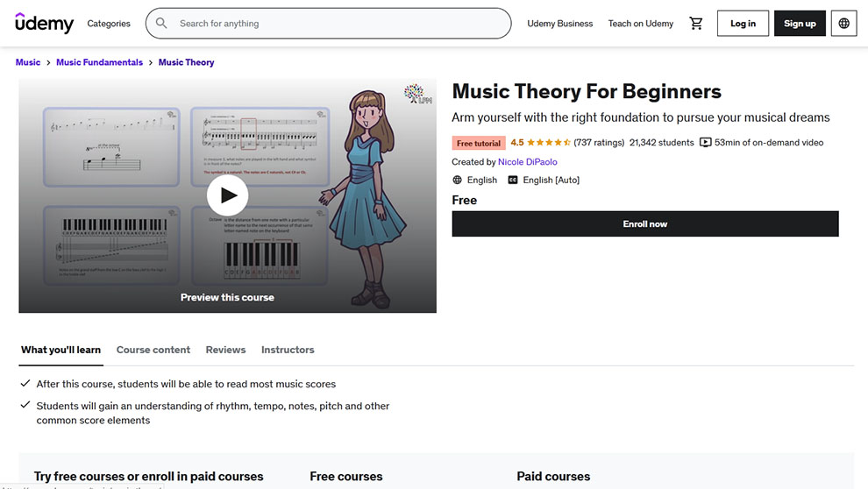Click the Log in button

point(743,24)
